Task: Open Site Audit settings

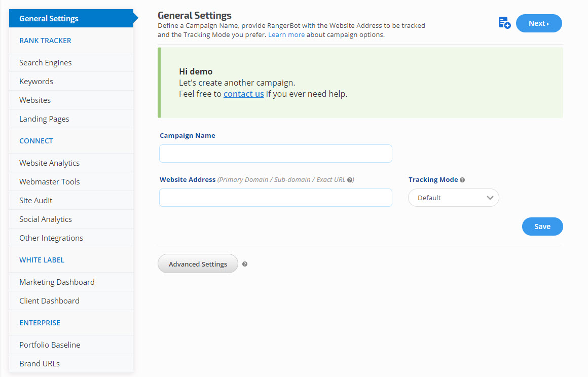Action: click(x=35, y=201)
